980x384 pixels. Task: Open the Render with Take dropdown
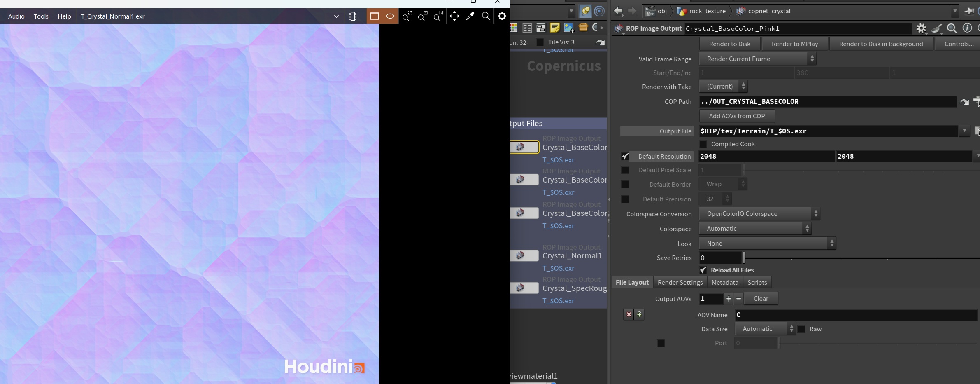[x=723, y=87]
